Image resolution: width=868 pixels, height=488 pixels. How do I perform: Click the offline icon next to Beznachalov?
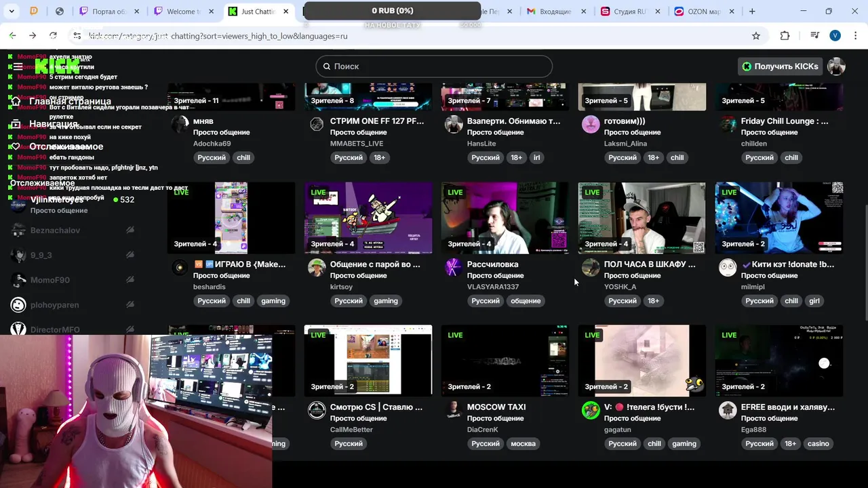tap(130, 230)
